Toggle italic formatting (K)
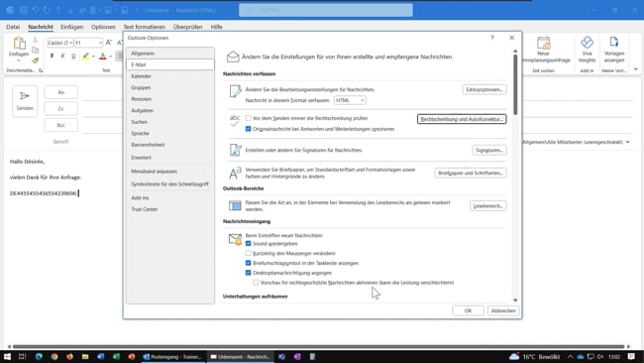Image resolution: width=644 pixels, height=363 pixels. 62,56
